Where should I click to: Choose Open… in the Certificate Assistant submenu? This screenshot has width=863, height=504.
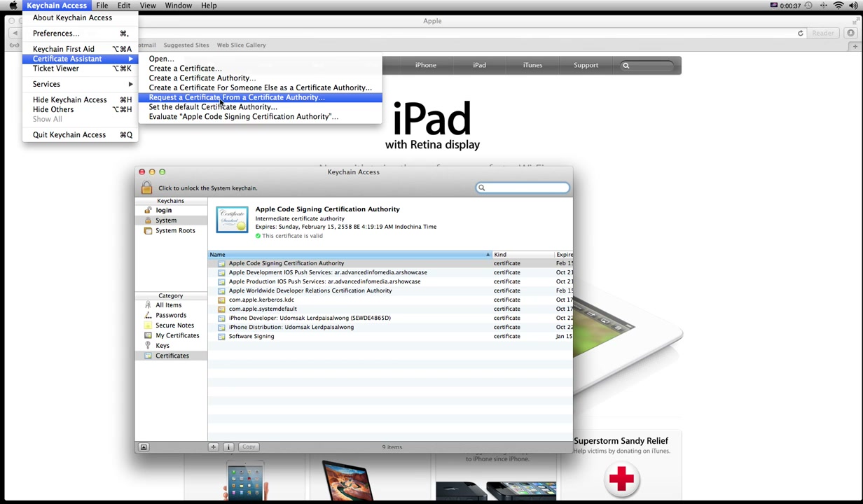pos(261,59)
